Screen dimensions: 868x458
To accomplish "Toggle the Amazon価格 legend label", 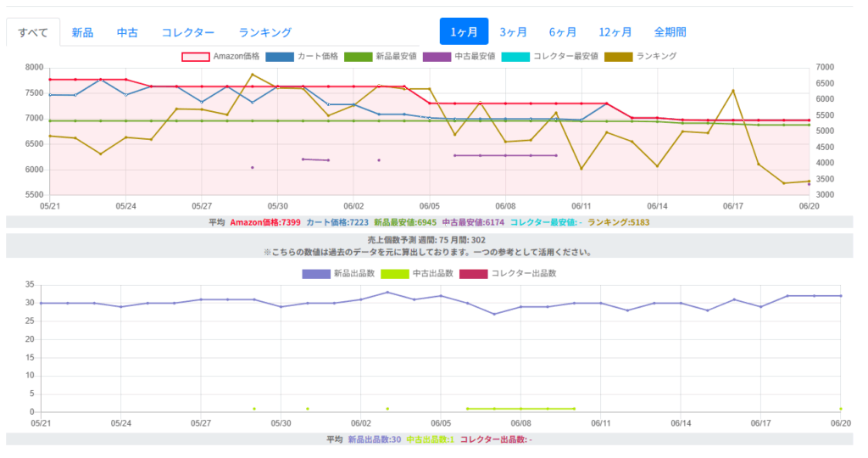I will (236, 56).
